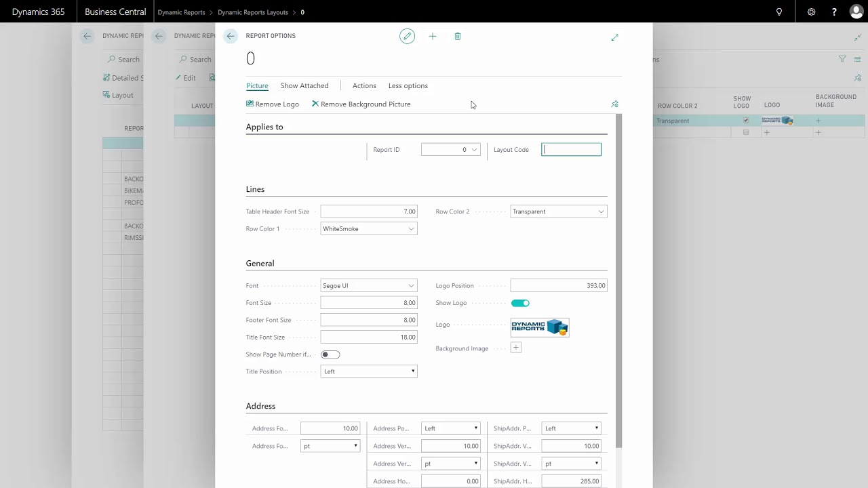Open the Dynamic Reports Layouts breadcrumb

[x=253, y=12]
